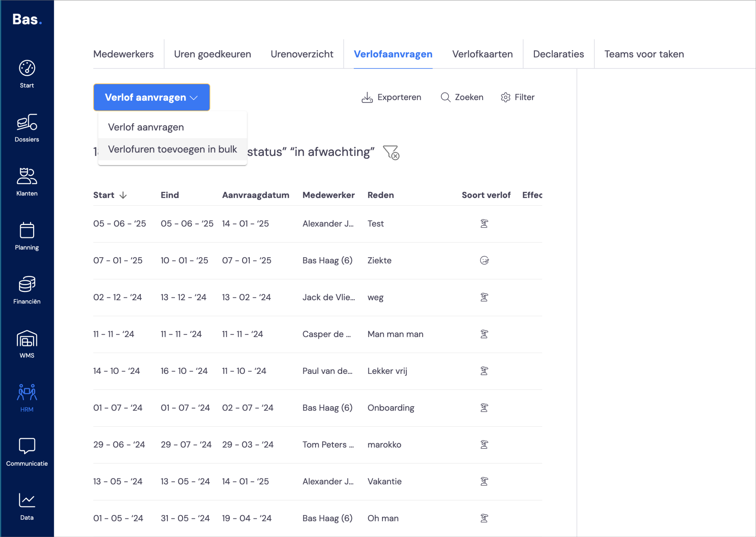Viewport: 756px width, 537px height.
Task: Click leave type icon in Test row
Action: pos(484,223)
